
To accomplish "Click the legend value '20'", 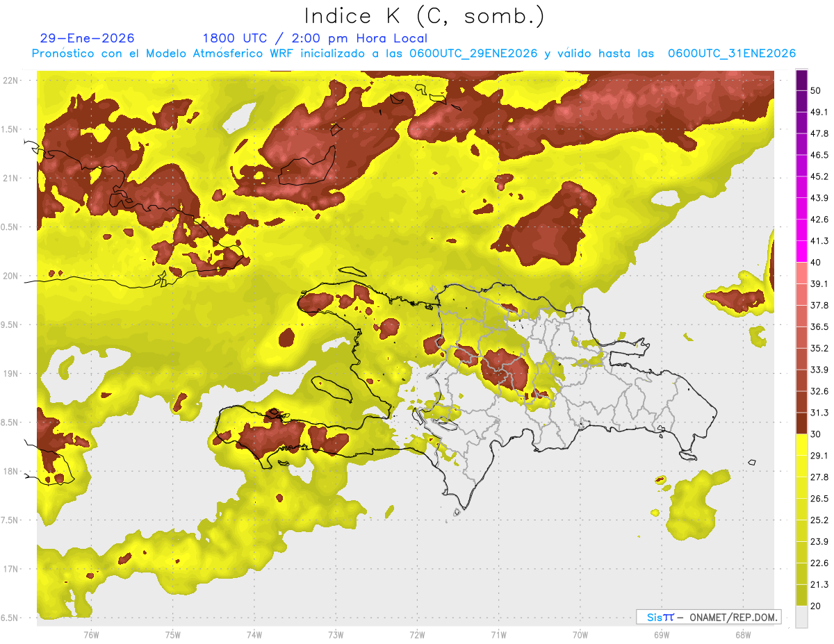I will (x=815, y=606).
